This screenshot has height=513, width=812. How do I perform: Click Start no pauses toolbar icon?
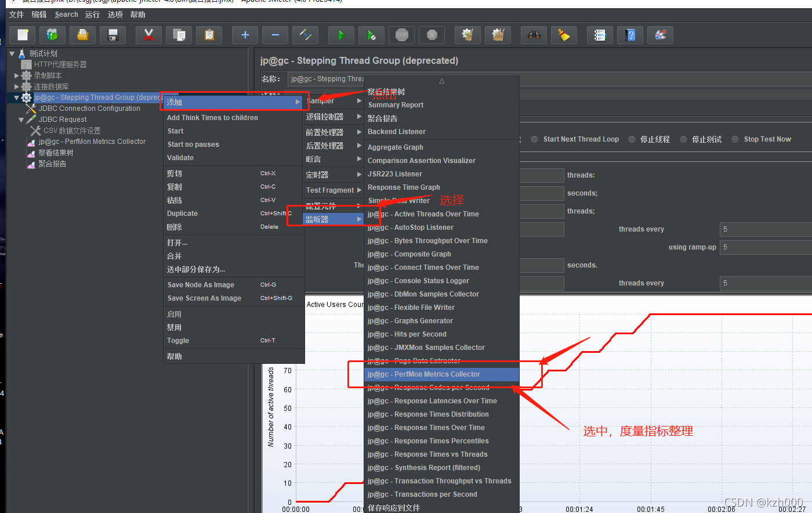(x=372, y=35)
